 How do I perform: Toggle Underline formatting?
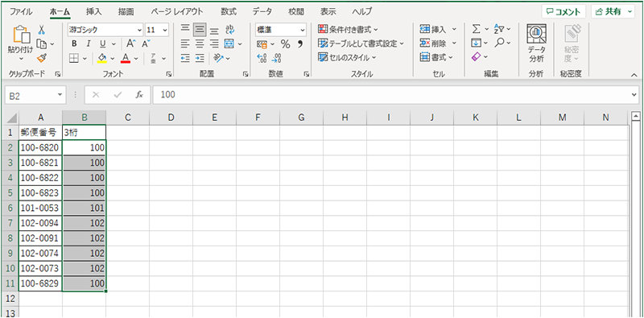click(x=103, y=43)
